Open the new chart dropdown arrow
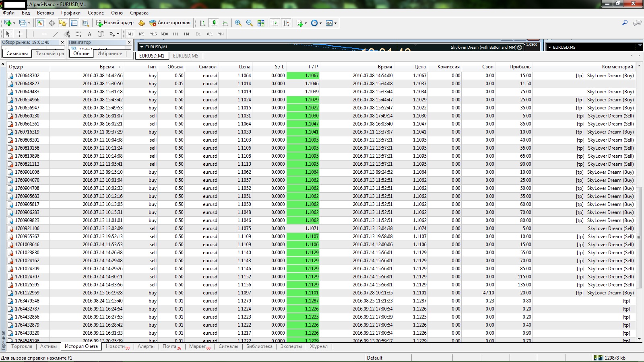This screenshot has width=644, height=362. (14, 23)
